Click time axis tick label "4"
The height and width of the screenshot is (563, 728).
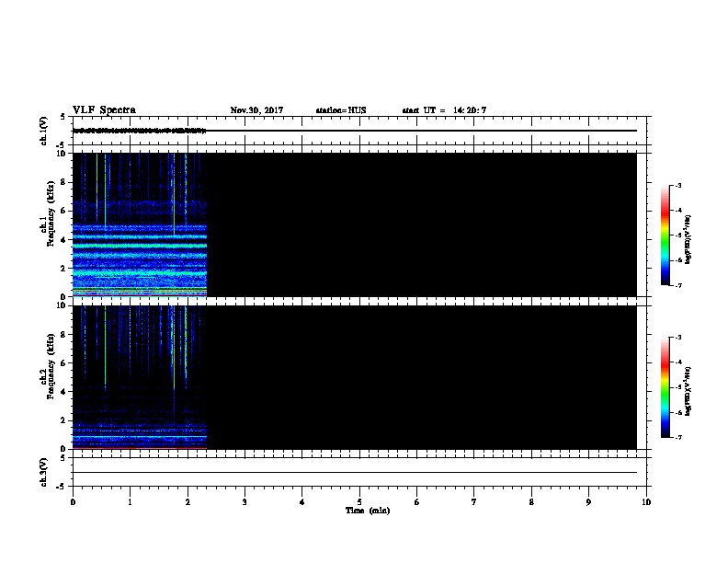point(301,501)
